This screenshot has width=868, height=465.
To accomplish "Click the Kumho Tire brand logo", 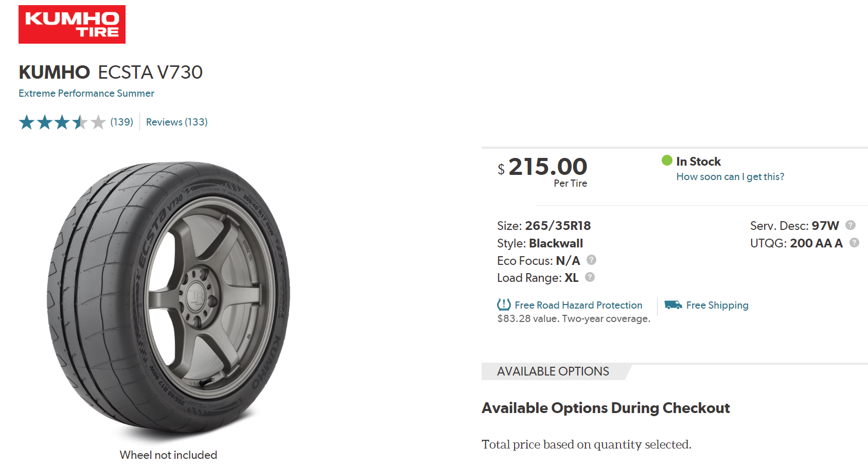I will tap(72, 25).
